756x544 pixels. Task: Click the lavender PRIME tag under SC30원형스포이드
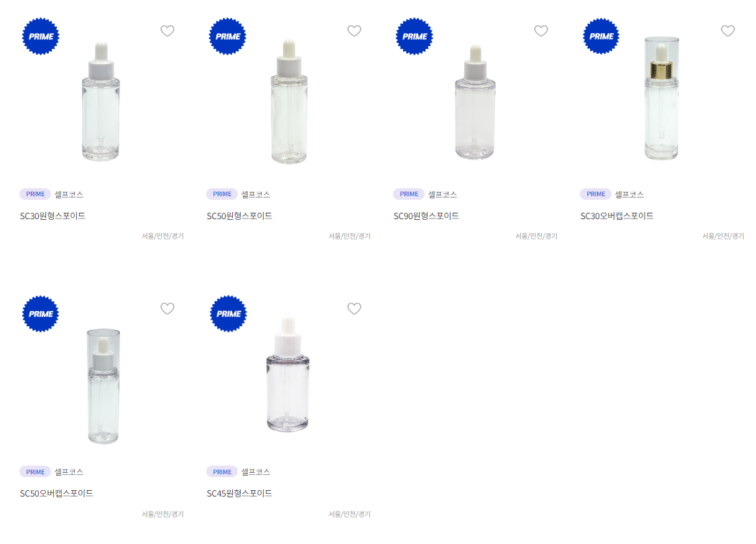tap(35, 194)
